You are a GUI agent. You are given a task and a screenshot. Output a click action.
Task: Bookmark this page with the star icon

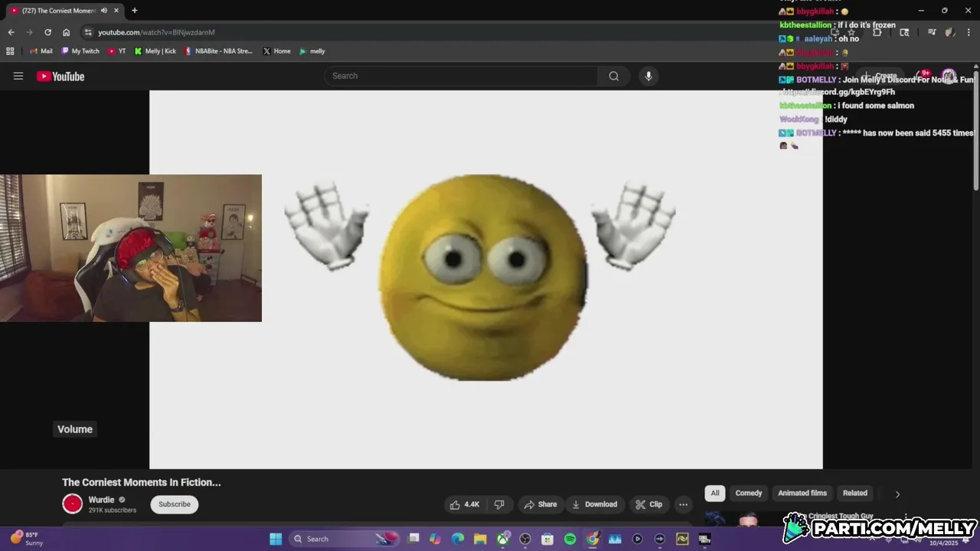tap(851, 32)
